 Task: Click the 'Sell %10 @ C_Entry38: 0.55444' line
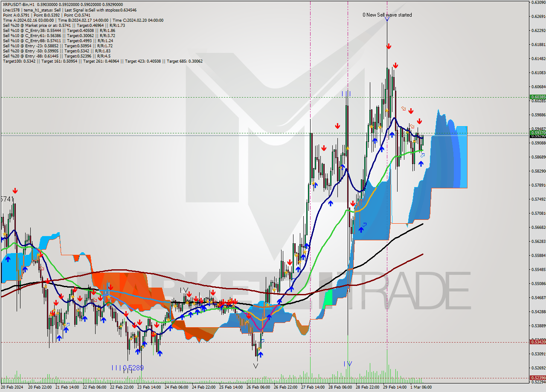point(59,30)
